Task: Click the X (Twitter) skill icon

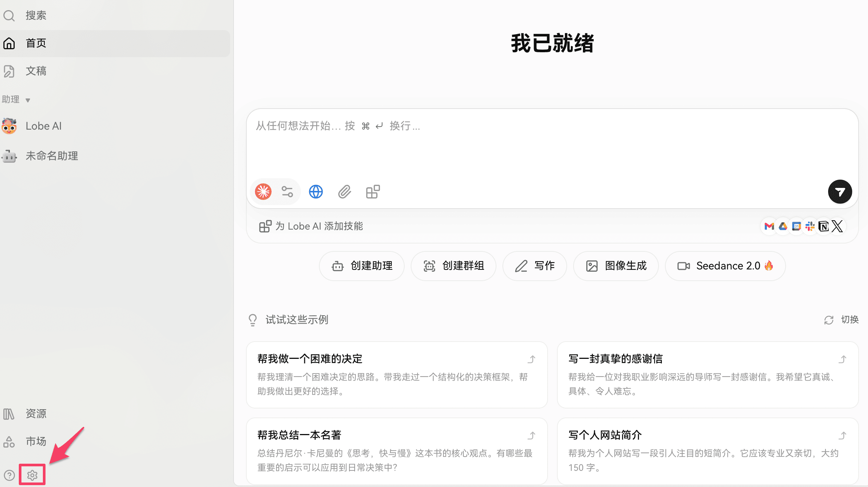Action: tap(837, 226)
